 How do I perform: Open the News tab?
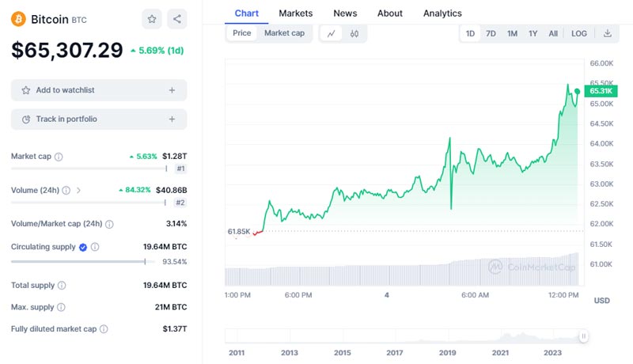tap(345, 13)
